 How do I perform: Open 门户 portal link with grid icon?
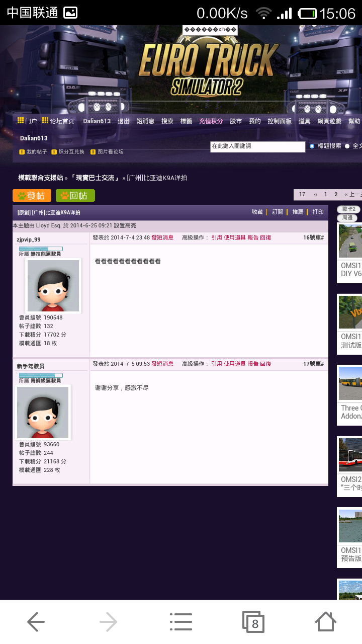click(x=27, y=121)
